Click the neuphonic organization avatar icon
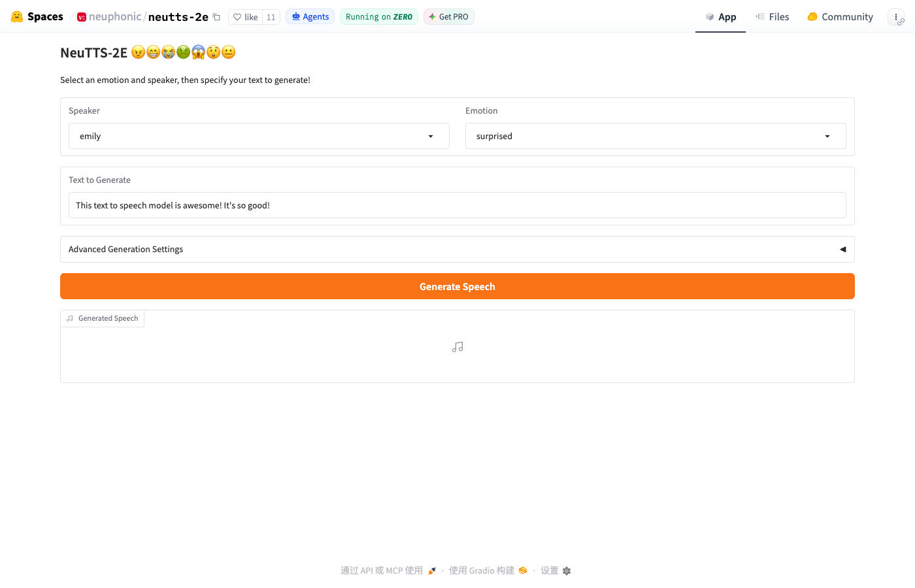This screenshot has width=915, height=588. 82,17
